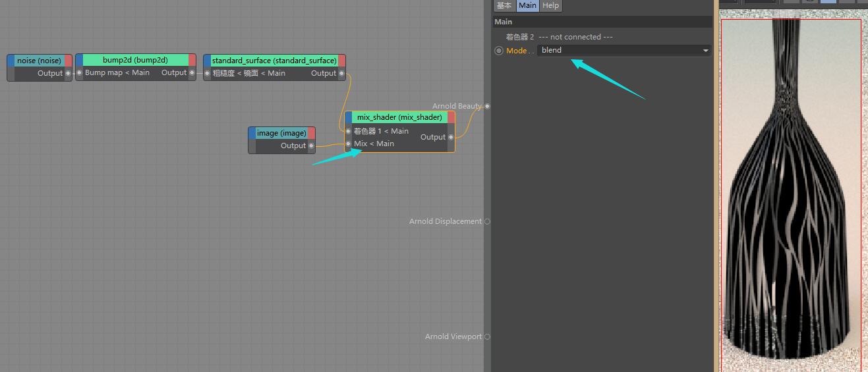Viewport: 868px width, 372px height.
Task: Select the bump2d node title bar
Action: [135, 60]
